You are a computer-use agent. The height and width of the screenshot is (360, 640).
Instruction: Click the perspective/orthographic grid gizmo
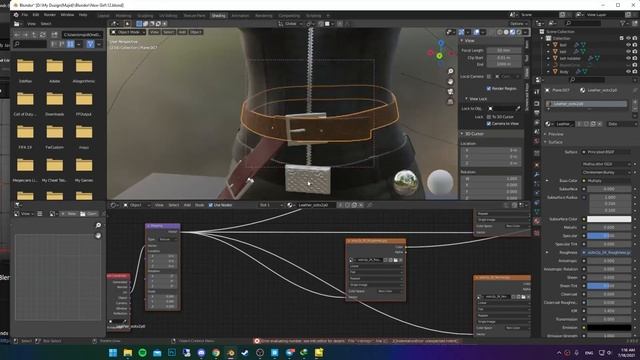(x=451, y=102)
